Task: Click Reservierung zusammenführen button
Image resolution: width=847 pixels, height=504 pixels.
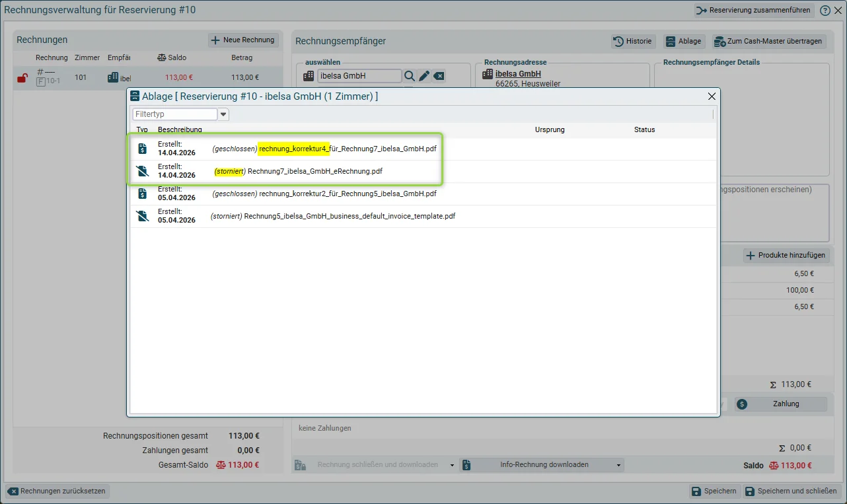Action: point(755,11)
